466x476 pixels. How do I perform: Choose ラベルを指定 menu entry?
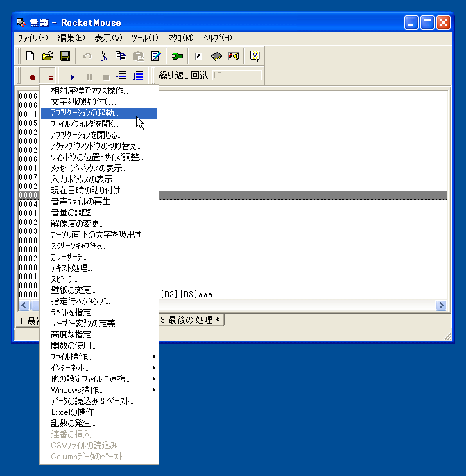(x=99, y=312)
